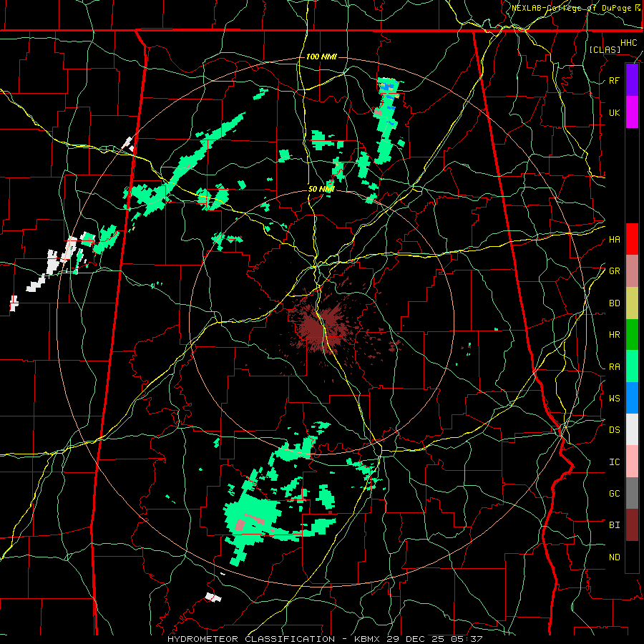644x644 pixels.
Task: Click the GR dusty pink legend swatch
Action: point(632,271)
